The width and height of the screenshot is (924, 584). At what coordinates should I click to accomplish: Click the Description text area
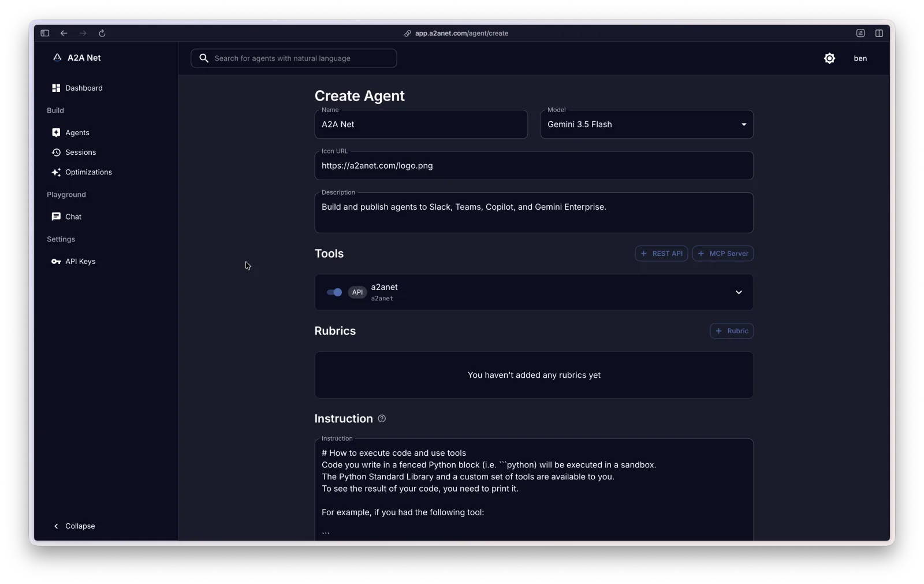(534, 213)
